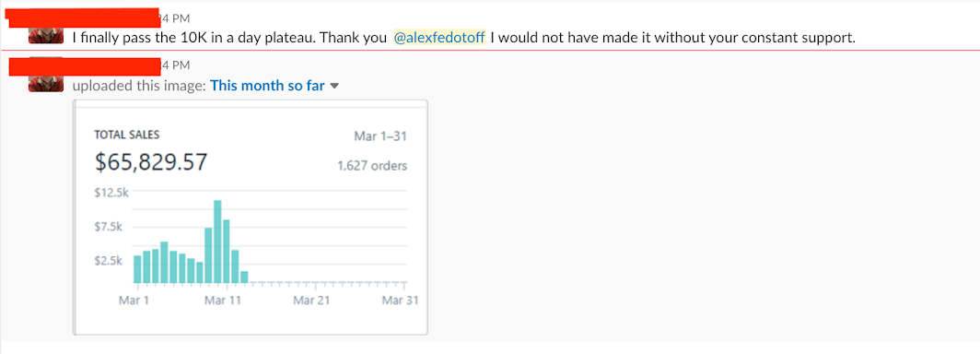Expand the dropdown arrow beside image title

tap(333, 87)
